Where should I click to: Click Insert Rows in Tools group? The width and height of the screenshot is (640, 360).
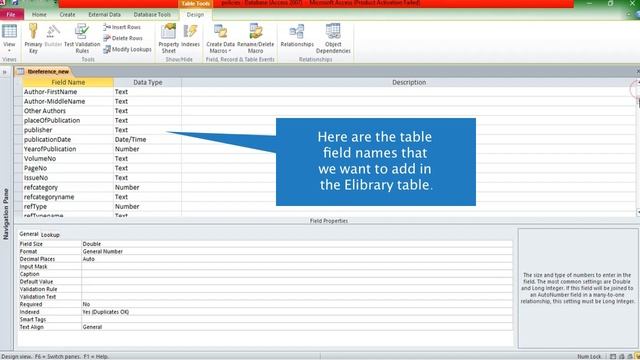pos(122,27)
